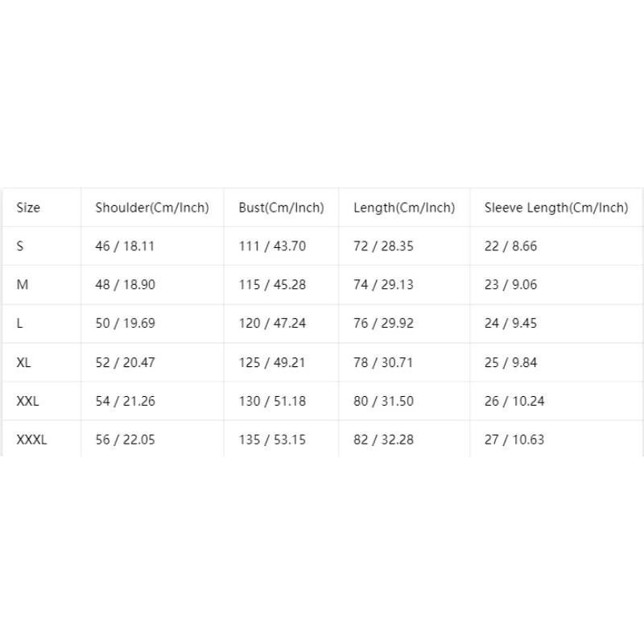Viewport: 644px width, 644px height.
Task: Click shoulder value 54 / 21.26
Action: 126,401
